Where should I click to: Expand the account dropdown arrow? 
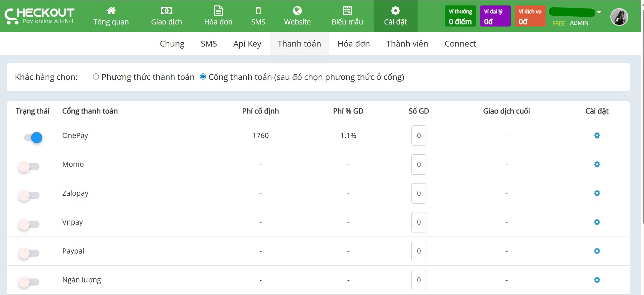coord(599,12)
